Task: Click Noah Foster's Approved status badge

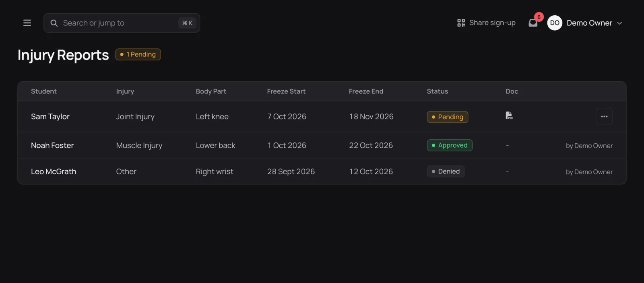Action: (x=450, y=145)
